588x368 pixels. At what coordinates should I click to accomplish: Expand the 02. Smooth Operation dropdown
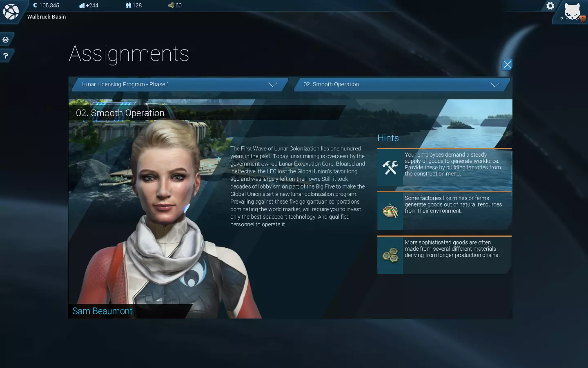click(402, 84)
